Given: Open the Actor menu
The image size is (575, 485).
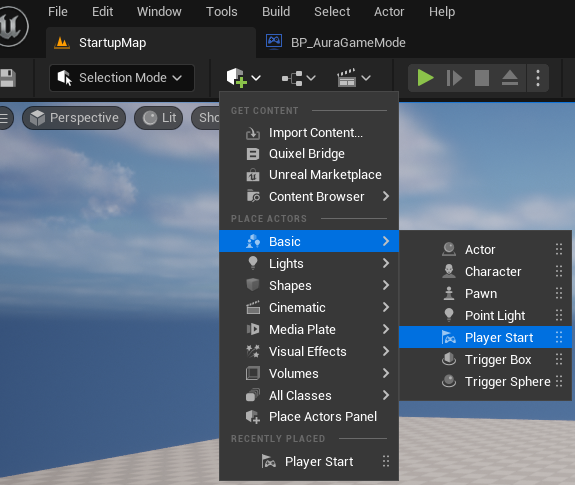Looking at the screenshot, I should pos(389,12).
